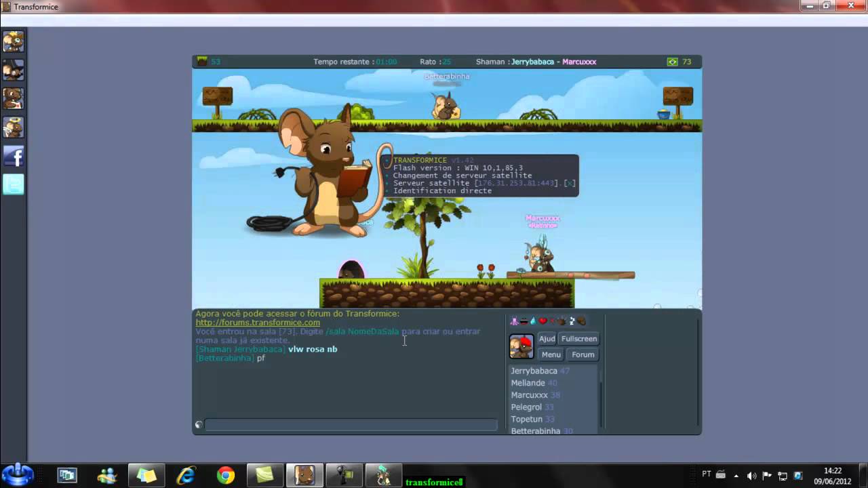Image resolution: width=868 pixels, height=488 pixels.
Task: Toggle Fullscreen mode button
Action: (579, 339)
